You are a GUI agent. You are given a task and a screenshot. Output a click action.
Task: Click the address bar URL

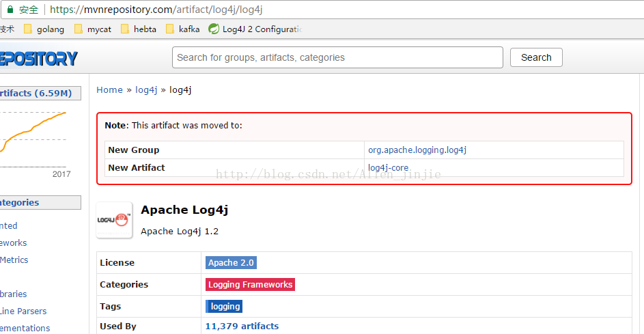(156, 10)
